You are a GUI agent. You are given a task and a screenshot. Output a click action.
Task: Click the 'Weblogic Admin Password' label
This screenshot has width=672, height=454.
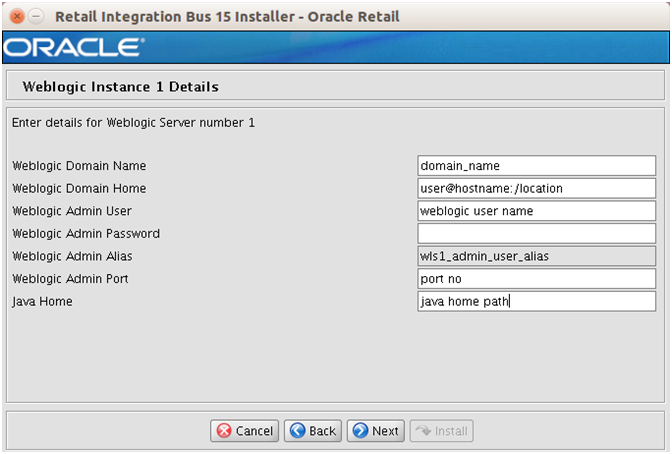(86, 234)
